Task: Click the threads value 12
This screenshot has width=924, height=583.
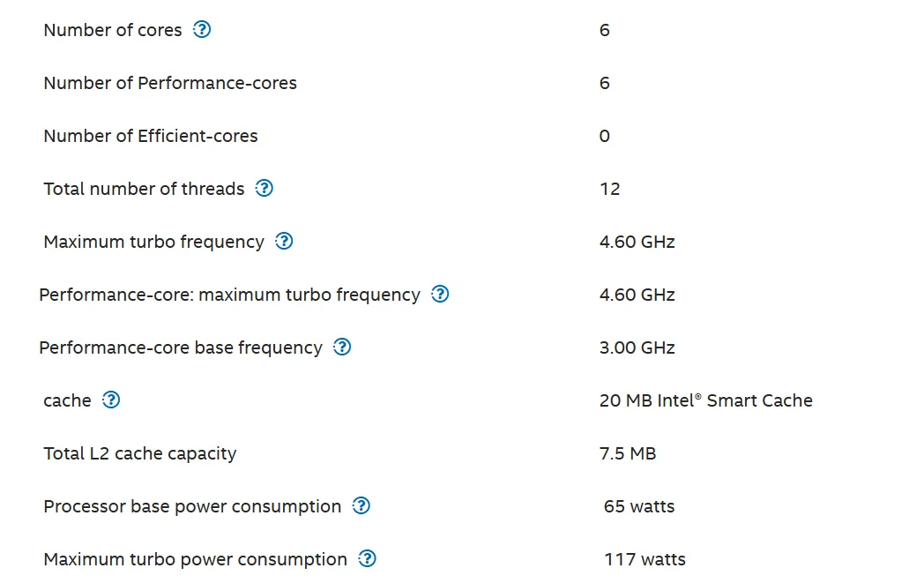Action: pyautogui.click(x=610, y=189)
